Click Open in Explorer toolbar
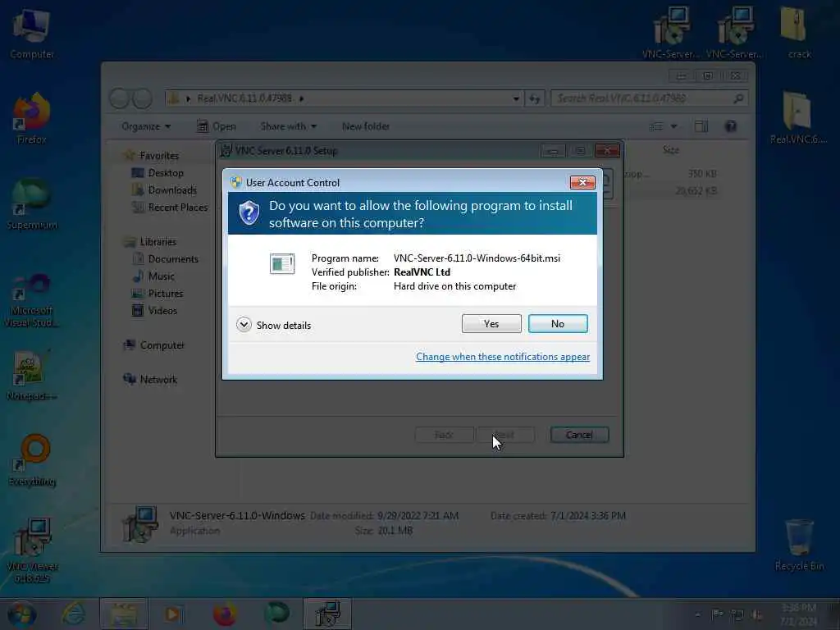 [217, 126]
